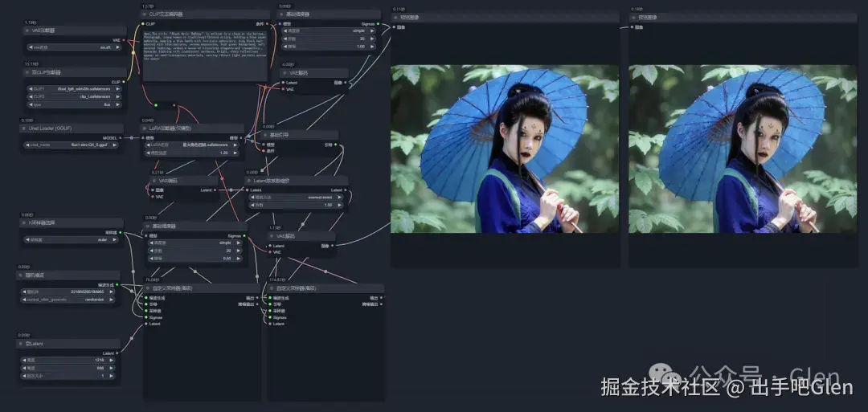
Task: Click the right arrow on type flux widget
Action: click(118, 104)
